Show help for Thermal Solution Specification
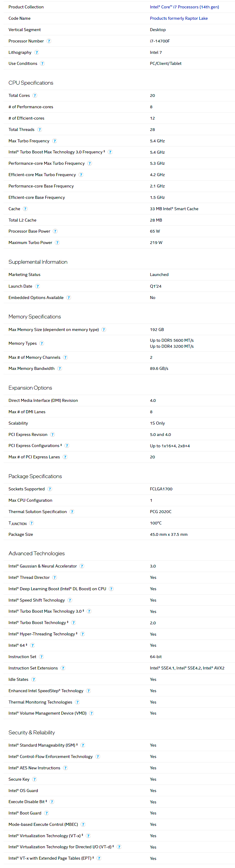The image size is (235, 868). (x=72, y=512)
